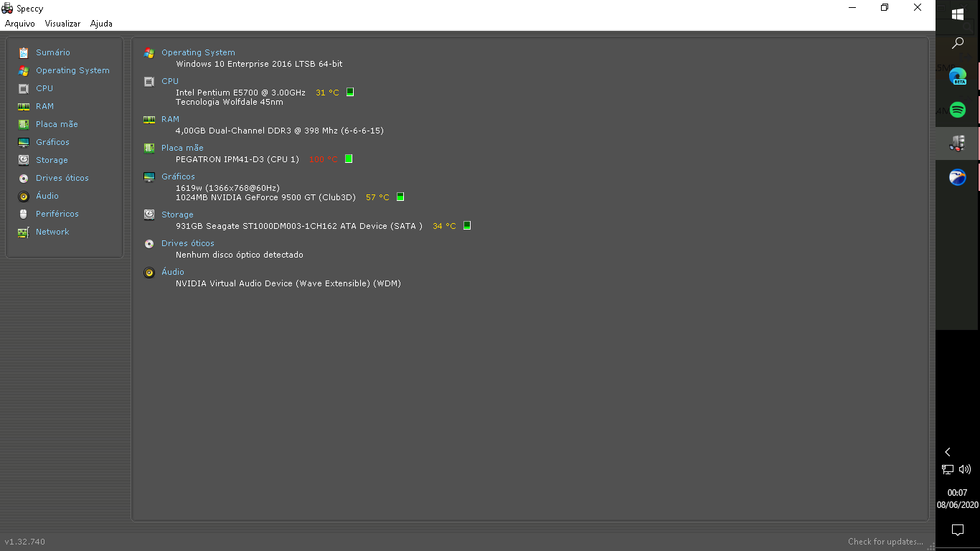This screenshot has height=551, width=980.
Task: Click the Operating System heading link
Action: 198,52
